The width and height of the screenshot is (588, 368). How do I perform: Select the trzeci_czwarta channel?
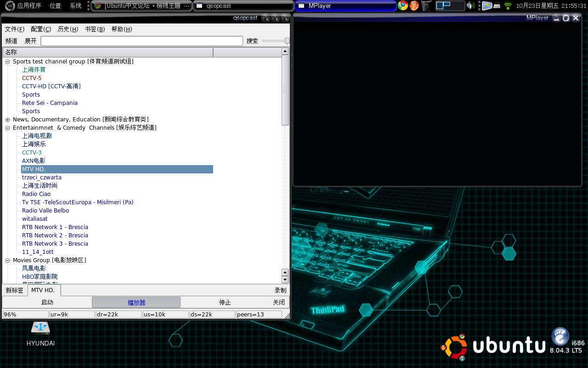[42, 178]
